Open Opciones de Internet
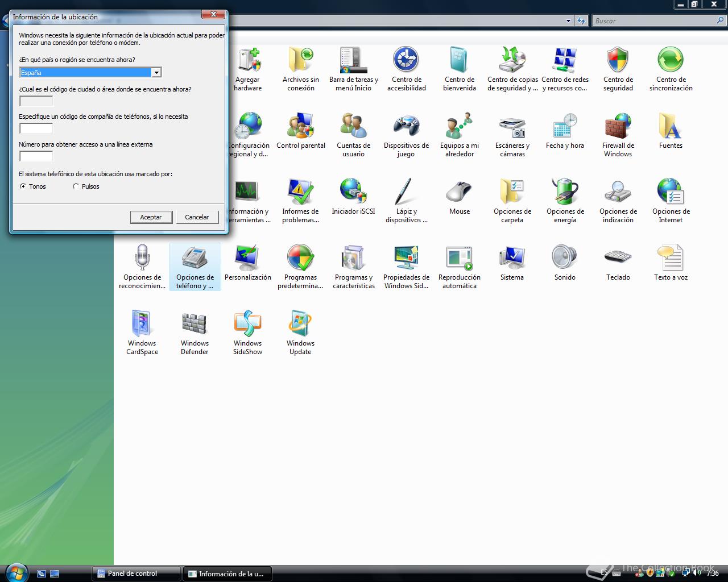This screenshot has height=582, width=728. click(671, 201)
